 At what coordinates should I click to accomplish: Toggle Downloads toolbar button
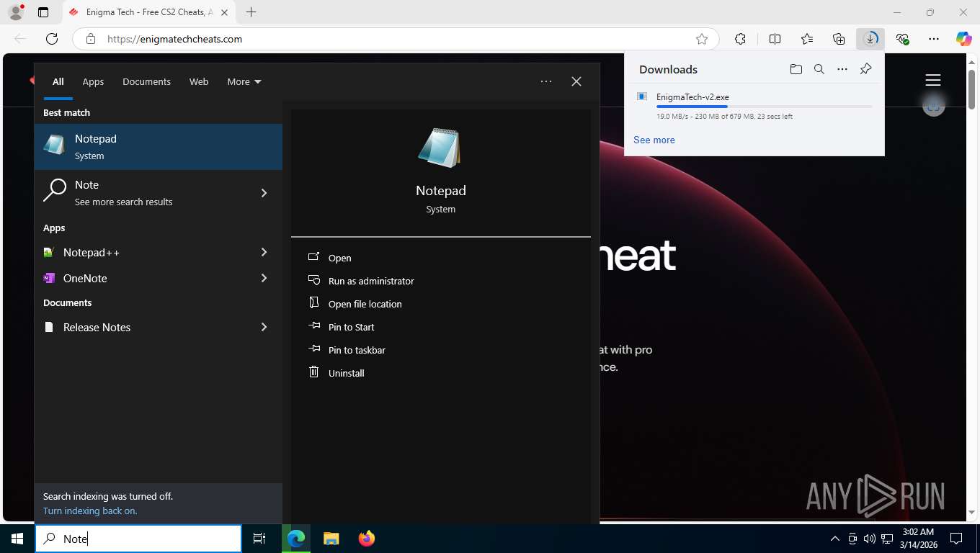click(x=870, y=39)
